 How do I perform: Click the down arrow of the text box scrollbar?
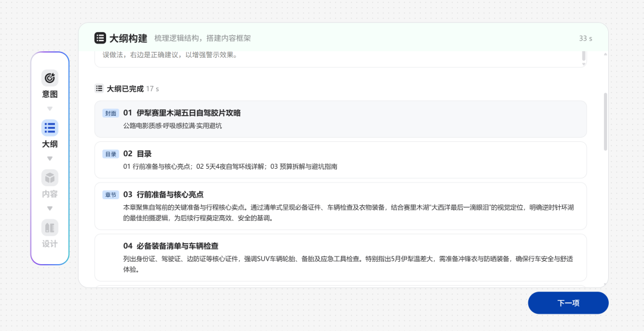[x=583, y=64]
